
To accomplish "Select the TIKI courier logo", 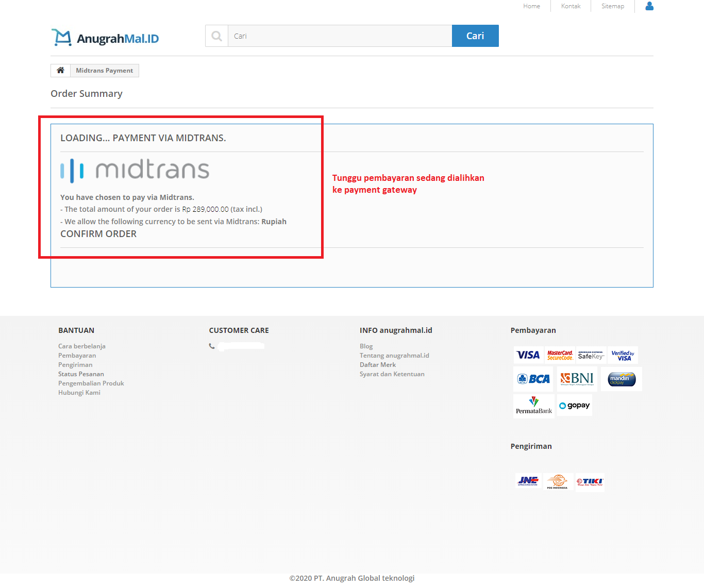I will [590, 482].
